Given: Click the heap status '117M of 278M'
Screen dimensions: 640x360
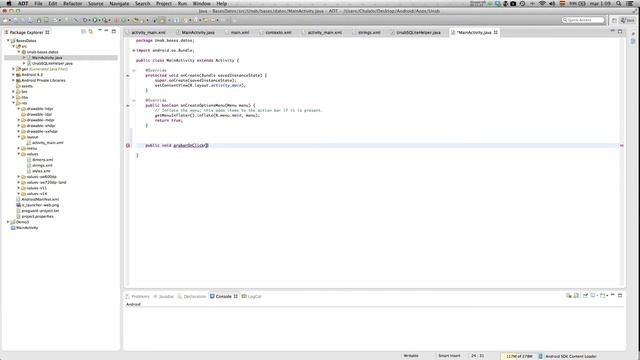Looking at the screenshot, I should pyautogui.click(x=519, y=356).
